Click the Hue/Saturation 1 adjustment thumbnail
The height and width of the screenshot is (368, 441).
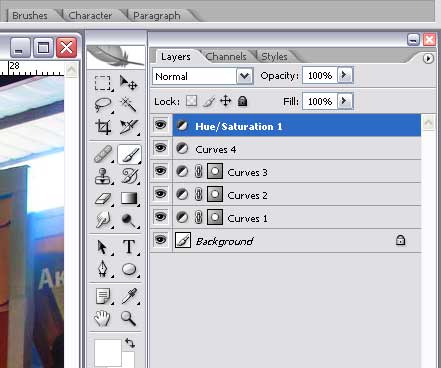pos(182,125)
